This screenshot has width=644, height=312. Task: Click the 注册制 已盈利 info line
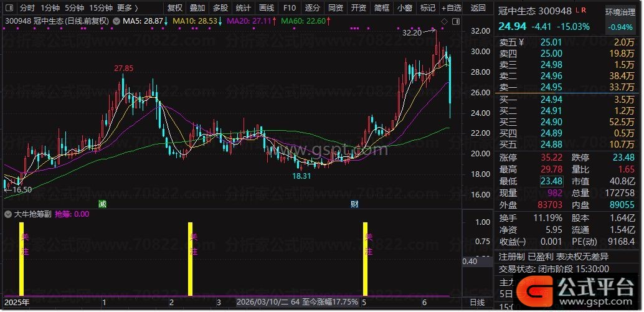click(553, 257)
